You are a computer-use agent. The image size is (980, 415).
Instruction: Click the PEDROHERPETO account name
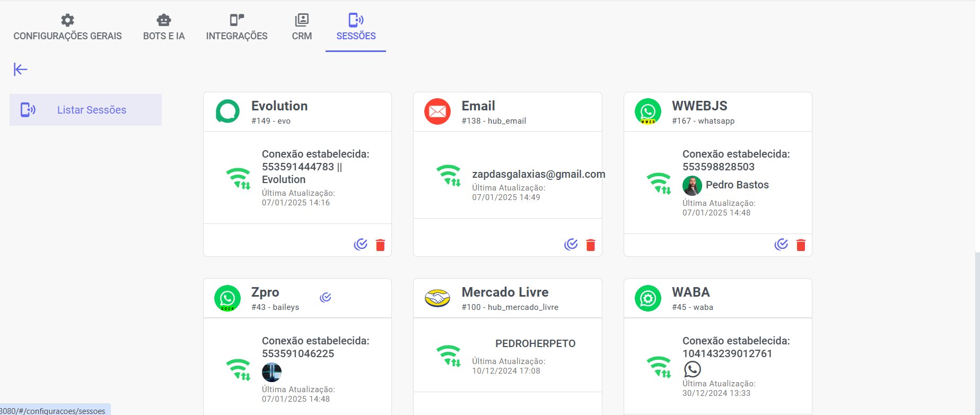click(535, 343)
